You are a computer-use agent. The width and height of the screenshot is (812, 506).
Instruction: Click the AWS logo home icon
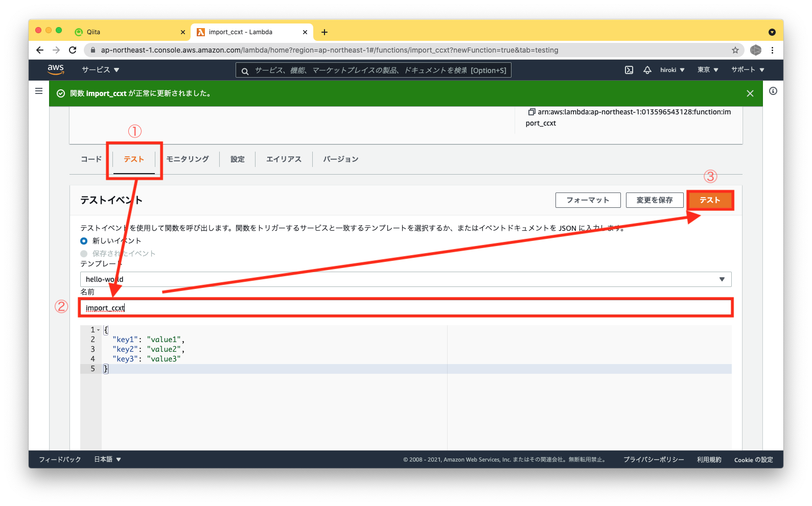tap(56, 69)
